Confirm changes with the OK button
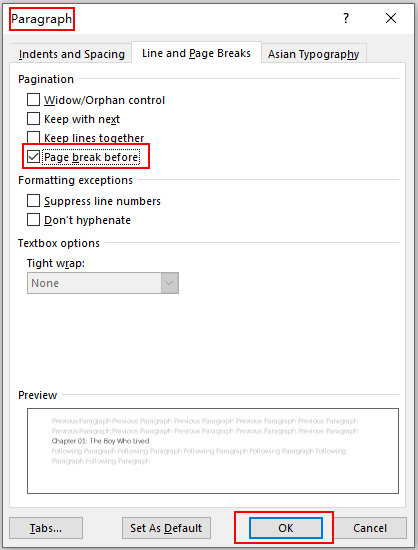418x550 pixels. pos(285,528)
